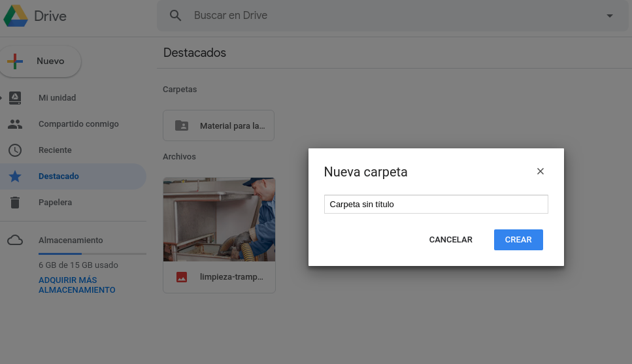
Task: Close the Nueva carpeta dialog
Action: tap(540, 172)
